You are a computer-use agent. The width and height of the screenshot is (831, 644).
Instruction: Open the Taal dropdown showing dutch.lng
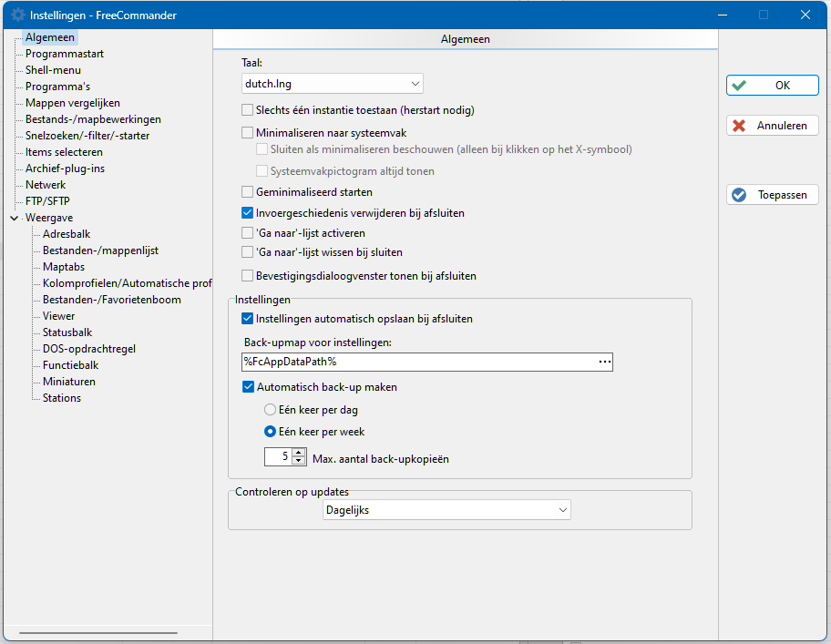(333, 84)
